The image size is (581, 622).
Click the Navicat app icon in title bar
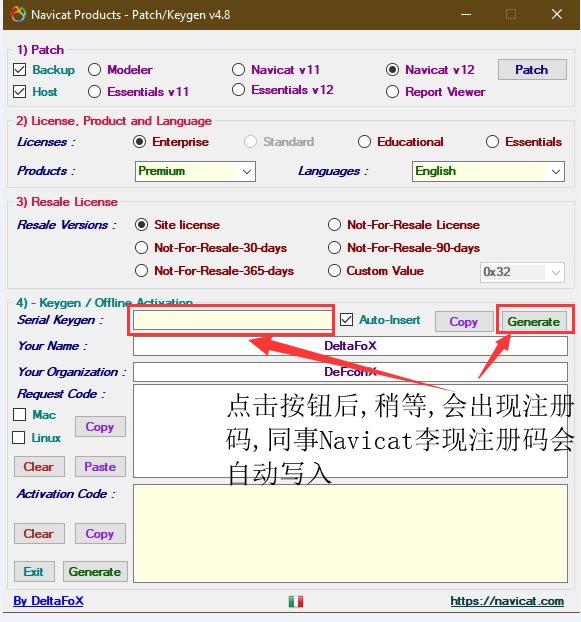(18, 15)
